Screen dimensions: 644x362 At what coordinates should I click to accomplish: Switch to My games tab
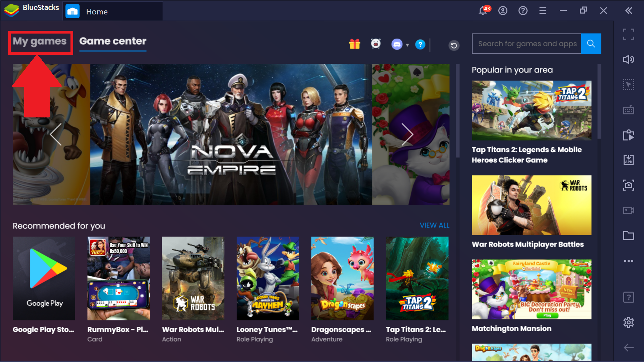click(40, 41)
